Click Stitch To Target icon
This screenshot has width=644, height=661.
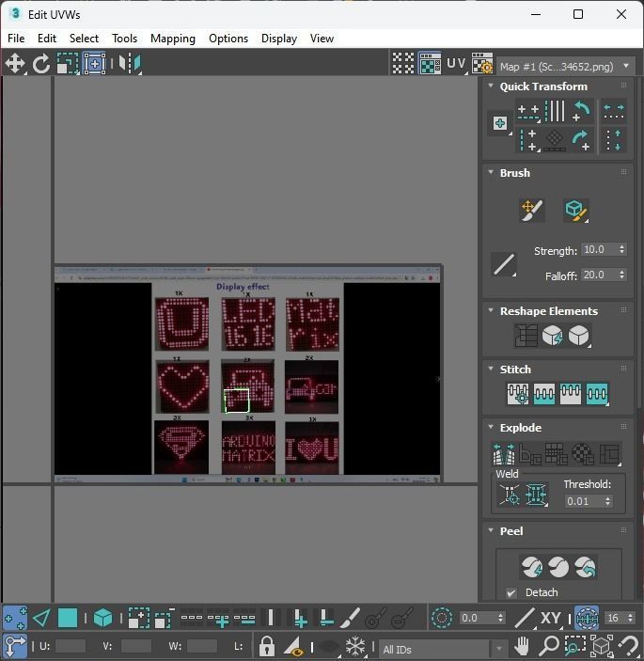click(x=518, y=394)
